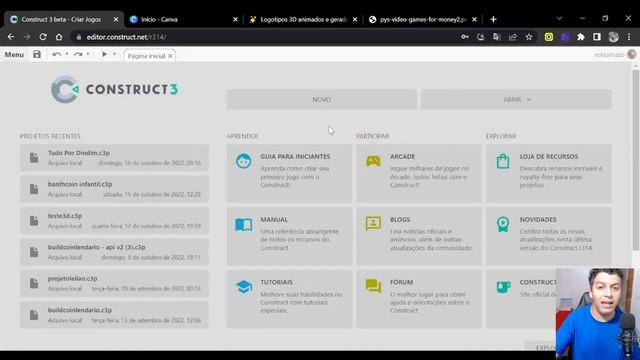Viewport: 640px width, 360px height.
Task: Open the LOJA DE RECURSOS title
Action: tap(549, 156)
